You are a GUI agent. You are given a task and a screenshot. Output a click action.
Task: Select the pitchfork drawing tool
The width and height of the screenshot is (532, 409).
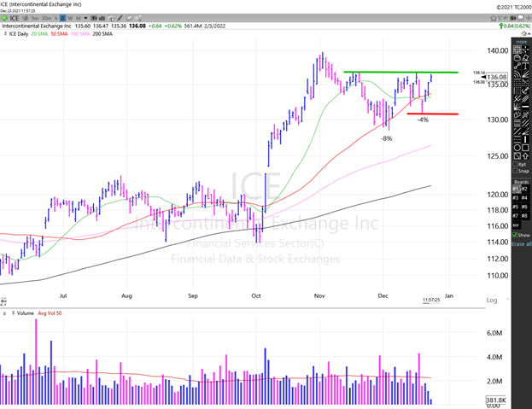(517, 99)
